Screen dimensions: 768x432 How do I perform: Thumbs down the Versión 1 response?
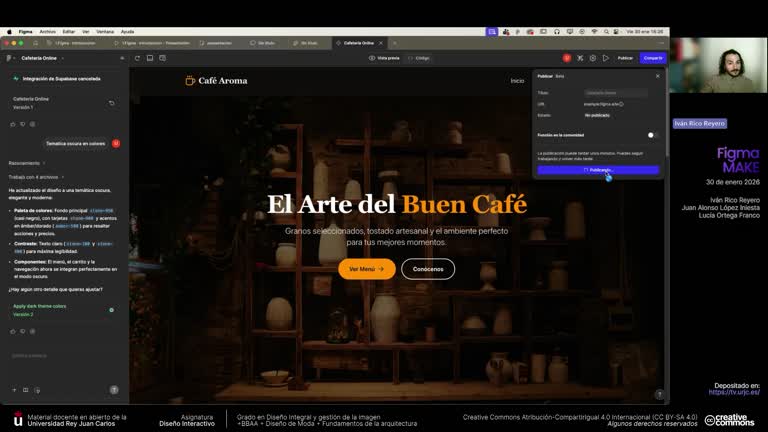click(x=23, y=124)
